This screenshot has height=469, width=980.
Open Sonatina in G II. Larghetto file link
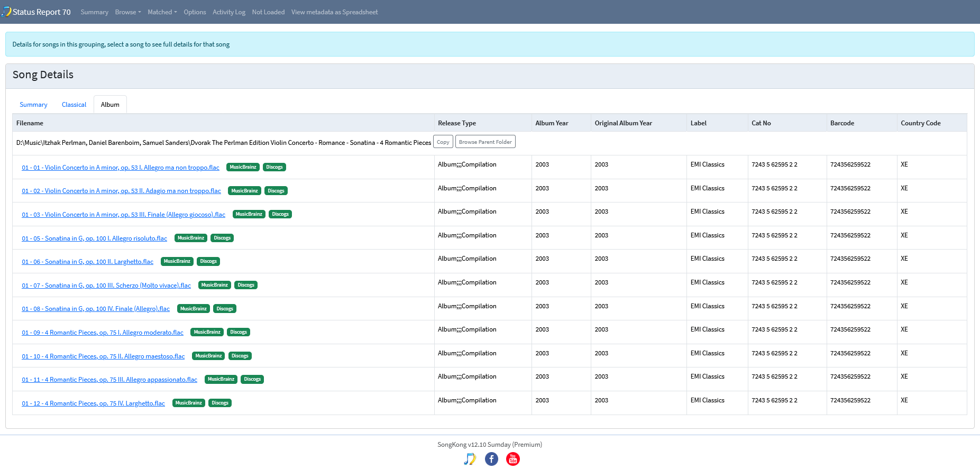[x=88, y=262]
